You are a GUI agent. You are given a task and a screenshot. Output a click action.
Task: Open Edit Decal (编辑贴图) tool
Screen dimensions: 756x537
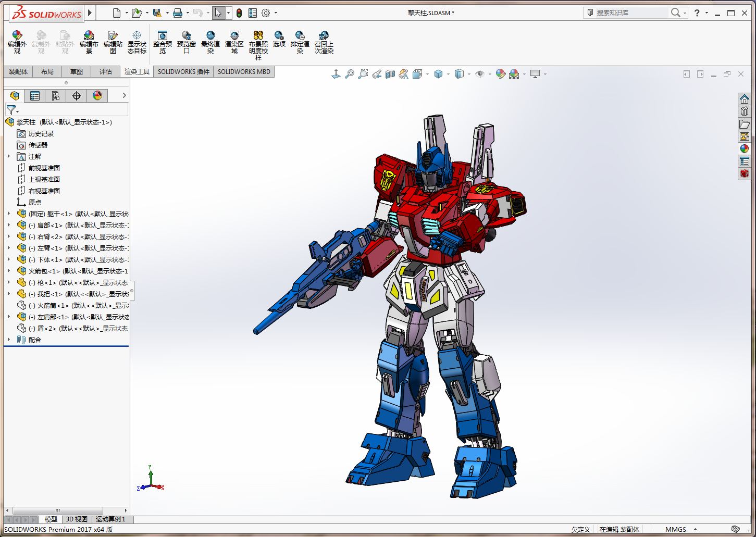pos(113,42)
